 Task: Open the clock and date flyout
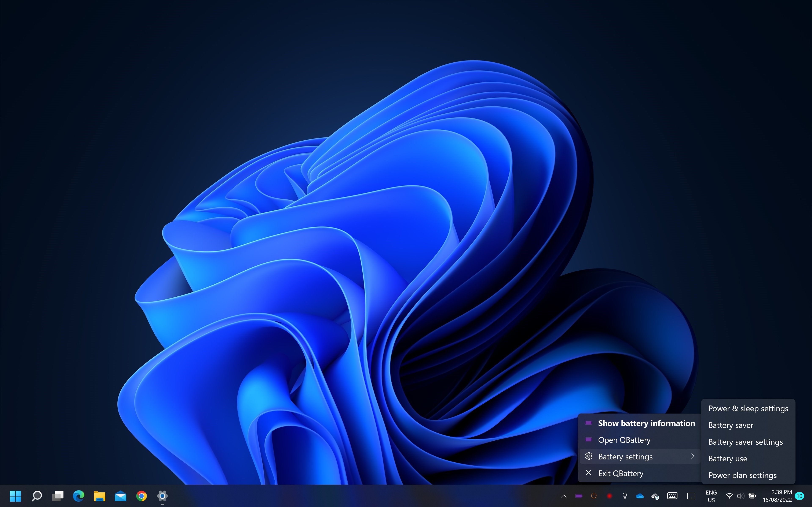coord(777,496)
